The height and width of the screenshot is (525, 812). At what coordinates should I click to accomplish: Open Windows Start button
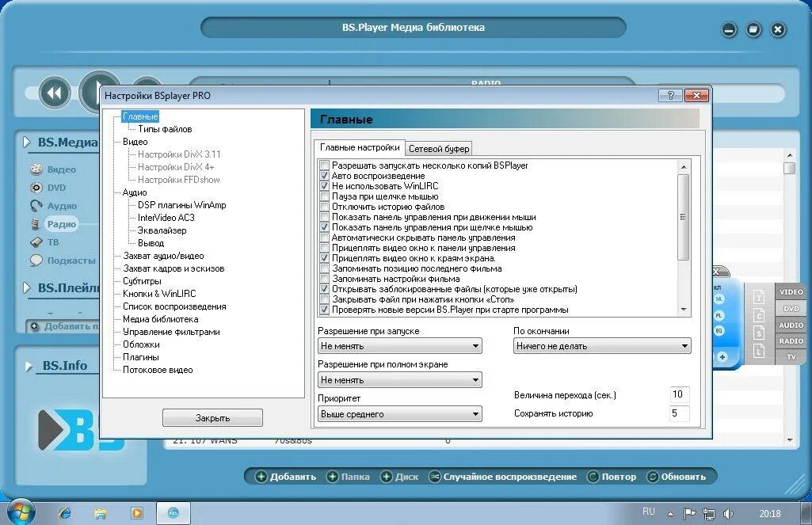point(21,513)
